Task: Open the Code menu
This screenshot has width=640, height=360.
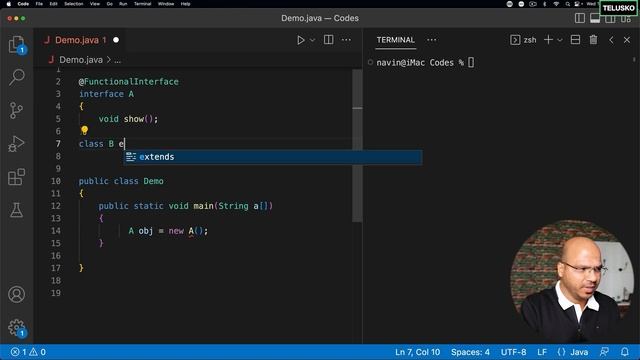Action: click(x=23, y=4)
